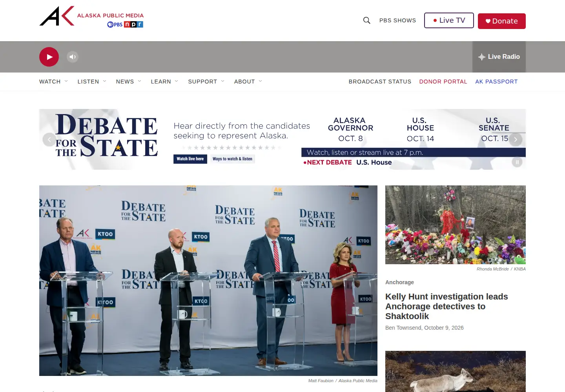Play the live radio stream
This screenshot has height=392, width=565.
[x=49, y=57]
